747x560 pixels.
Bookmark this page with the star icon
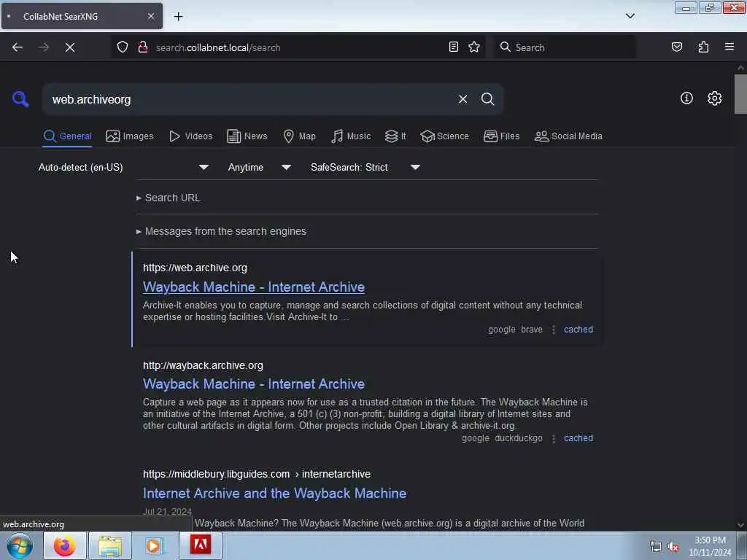click(x=474, y=47)
